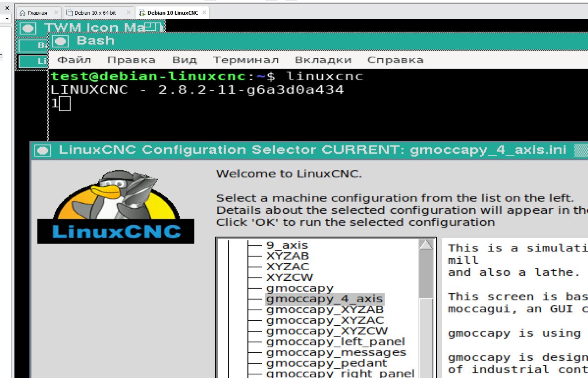588x378 pixels.
Task: Pick gmoccapy_XYZCW from the list
Action: (x=327, y=331)
